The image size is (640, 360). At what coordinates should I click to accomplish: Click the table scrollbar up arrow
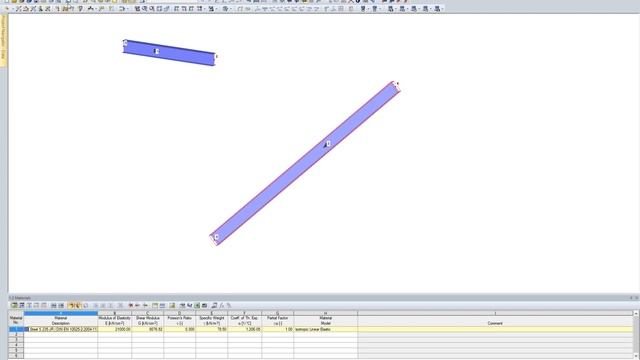[x=636, y=313]
